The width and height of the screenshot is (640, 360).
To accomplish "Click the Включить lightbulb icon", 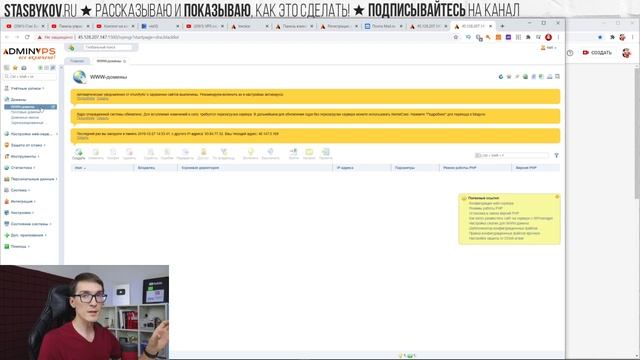I will tap(251, 154).
